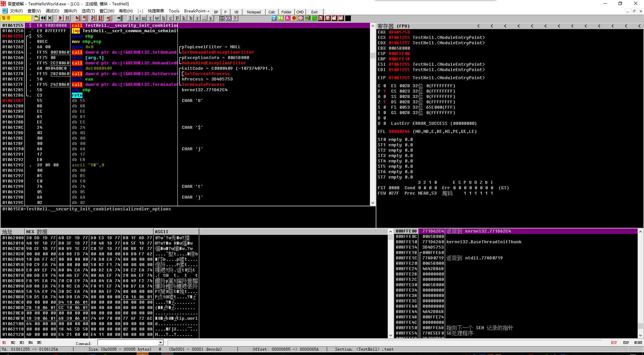Open Handles window with the 'h' button

(x=164, y=18)
